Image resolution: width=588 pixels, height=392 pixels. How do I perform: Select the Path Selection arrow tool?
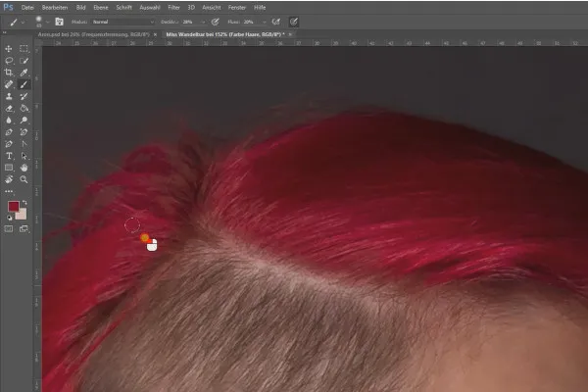(x=24, y=156)
